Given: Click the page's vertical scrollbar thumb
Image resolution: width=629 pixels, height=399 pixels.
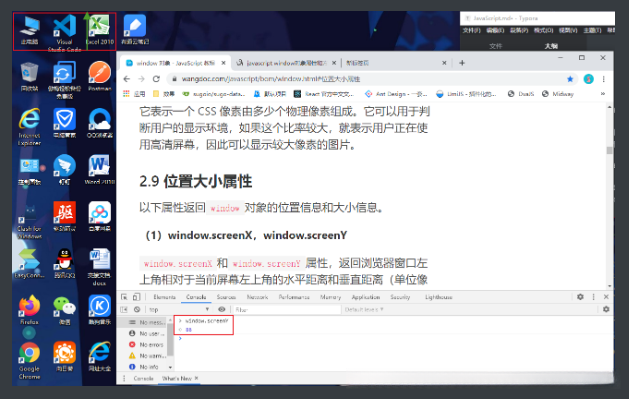Looking at the screenshot, I should point(609,150).
